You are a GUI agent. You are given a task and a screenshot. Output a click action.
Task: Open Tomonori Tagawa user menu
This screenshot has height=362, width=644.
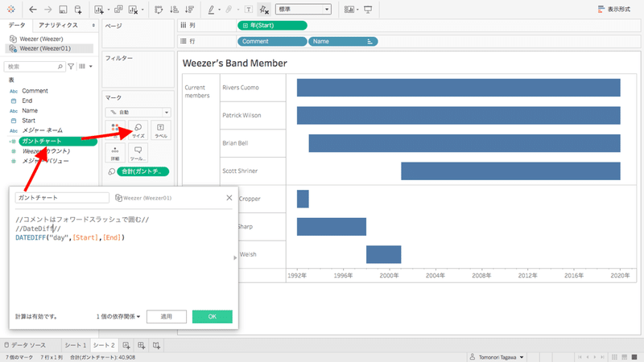pos(497,357)
